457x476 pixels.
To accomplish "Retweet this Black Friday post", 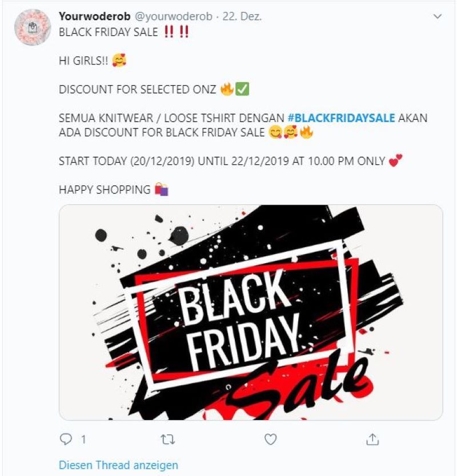I will click(x=167, y=439).
